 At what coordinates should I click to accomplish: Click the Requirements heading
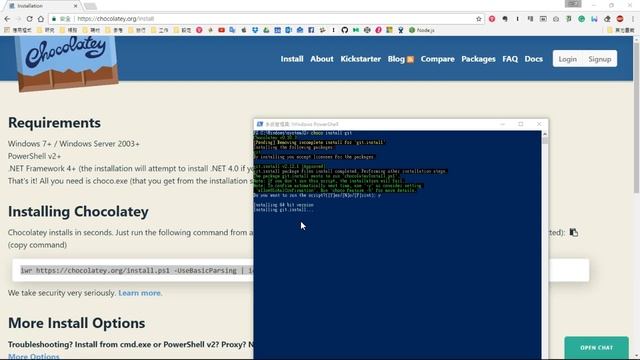[54, 123]
